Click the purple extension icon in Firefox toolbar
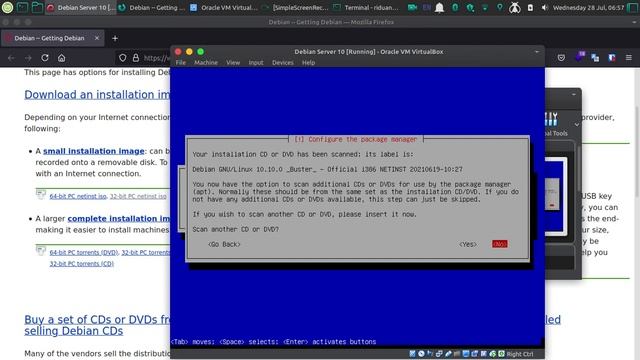This screenshot has height=360, width=640. point(579,57)
